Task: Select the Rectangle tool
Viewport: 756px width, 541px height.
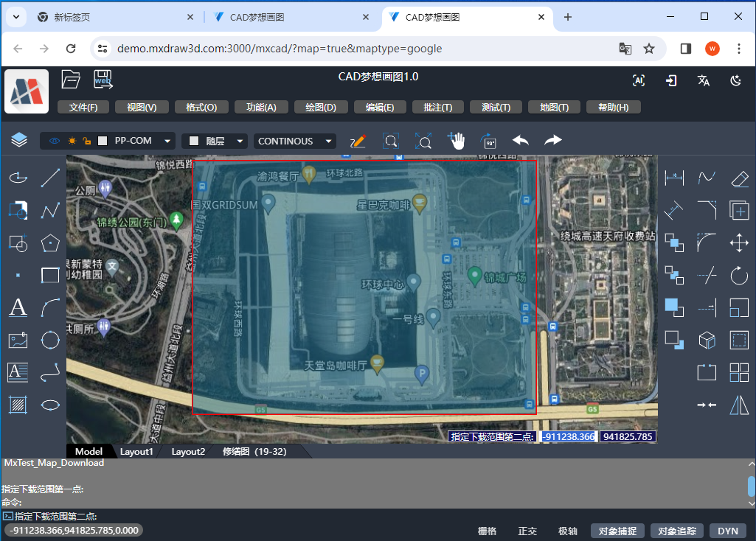Action: pos(50,275)
